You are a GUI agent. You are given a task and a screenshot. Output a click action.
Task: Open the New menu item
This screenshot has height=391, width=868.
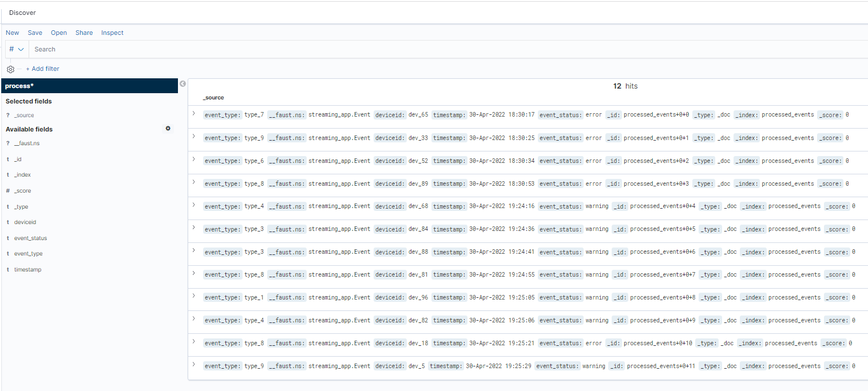pyautogui.click(x=12, y=33)
